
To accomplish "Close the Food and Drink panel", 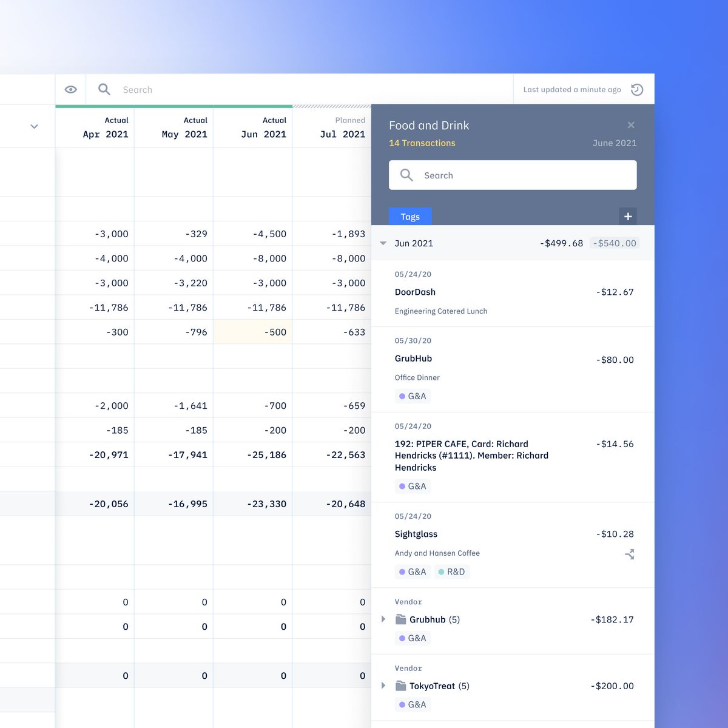I will [x=631, y=125].
